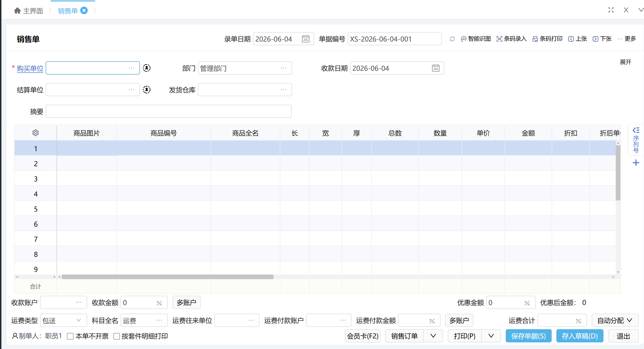Click the contact icon beside 结算单位
Screen dimensions: 644x349
click(x=147, y=90)
